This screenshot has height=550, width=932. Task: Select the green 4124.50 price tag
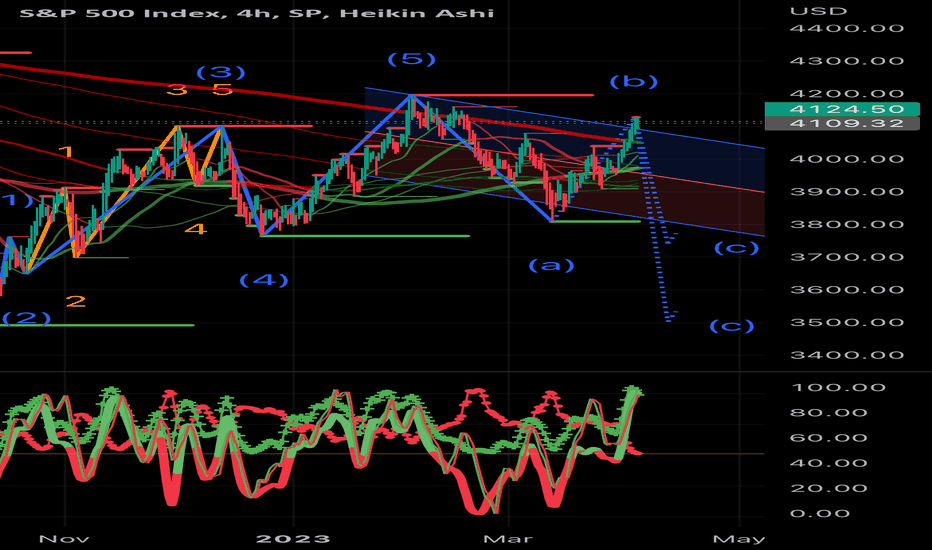pos(842,109)
